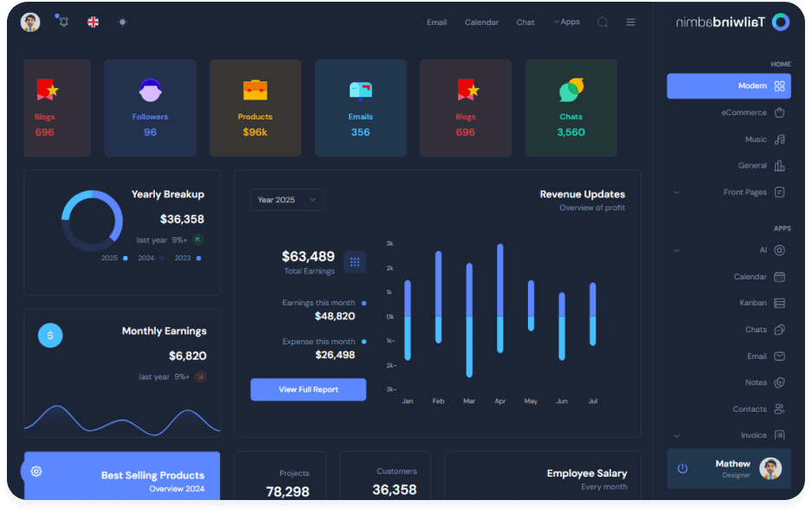812x513 pixels.
Task: Click the Email link in the header
Action: point(436,22)
